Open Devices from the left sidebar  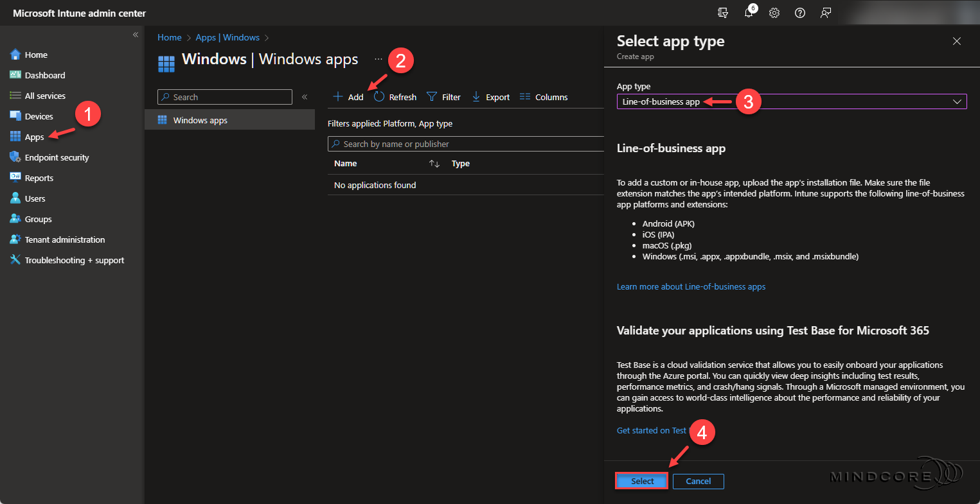[x=39, y=116]
